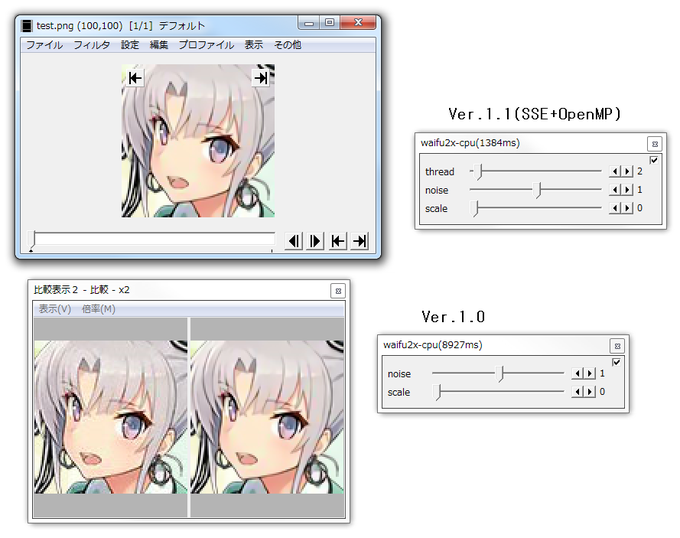The image size is (680, 538).
Task: Adjust the thread slider in Ver.1.1 panel
Action: tap(536, 171)
